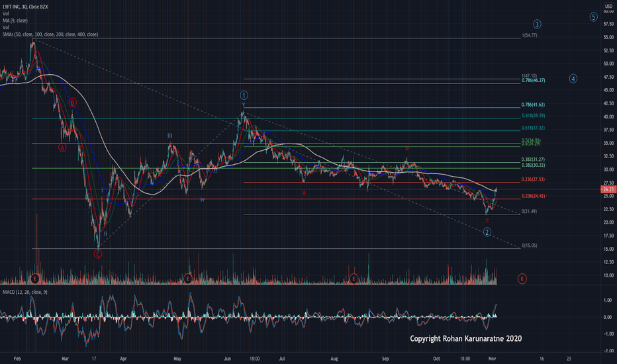617x364 pixels.
Task: Click the Nov label on time axis
Action: (x=492, y=359)
